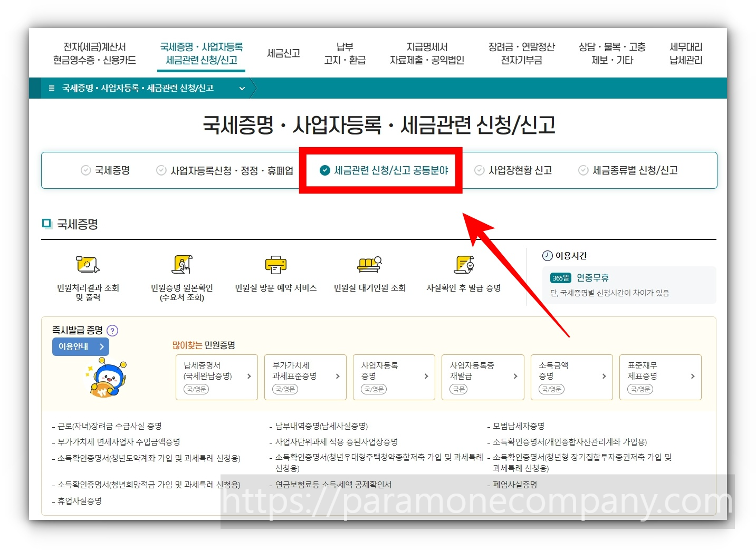Select the 사업장현황 신고 option
This screenshot has height=550, width=756.
pyautogui.click(x=513, y=170)
